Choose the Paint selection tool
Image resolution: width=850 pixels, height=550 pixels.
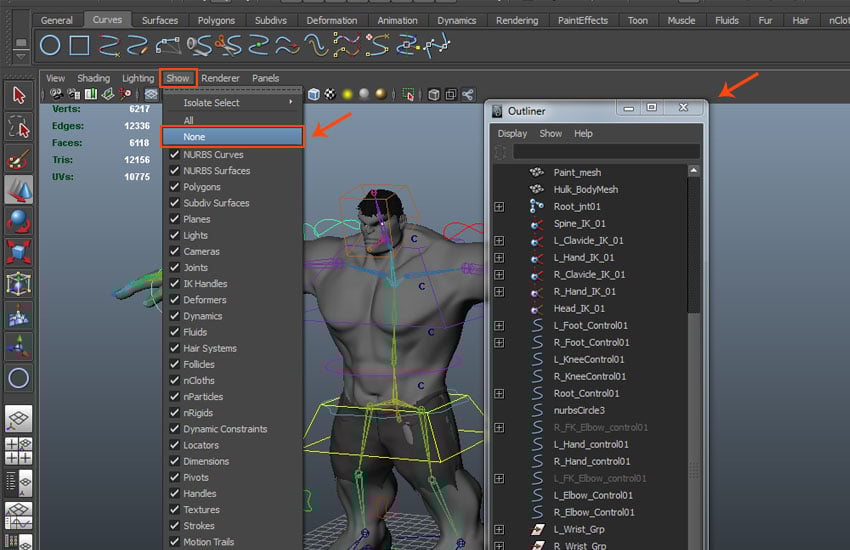pos(18,159)
